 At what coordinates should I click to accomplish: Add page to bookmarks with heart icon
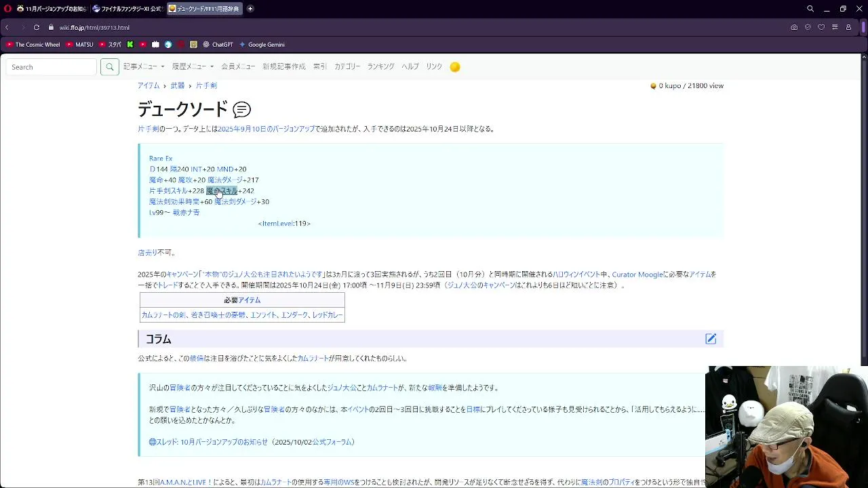pyautogui.click(x=821, y=27)
